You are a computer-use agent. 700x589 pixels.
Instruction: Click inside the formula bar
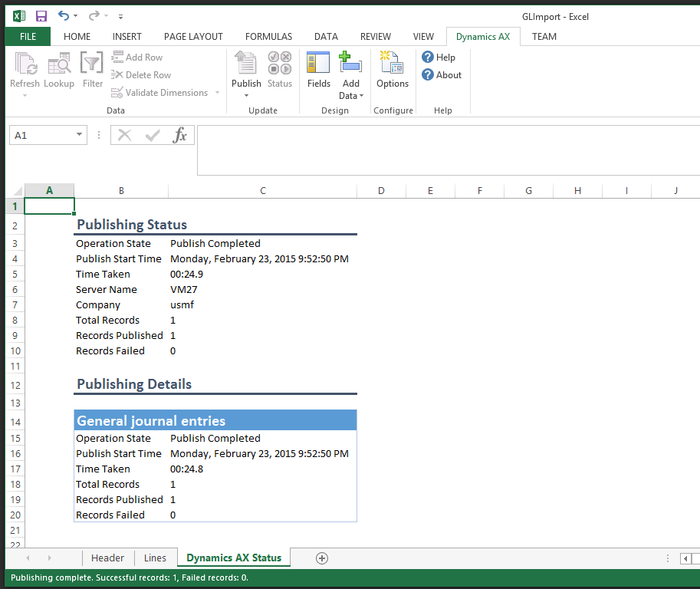tap(449, 150)
